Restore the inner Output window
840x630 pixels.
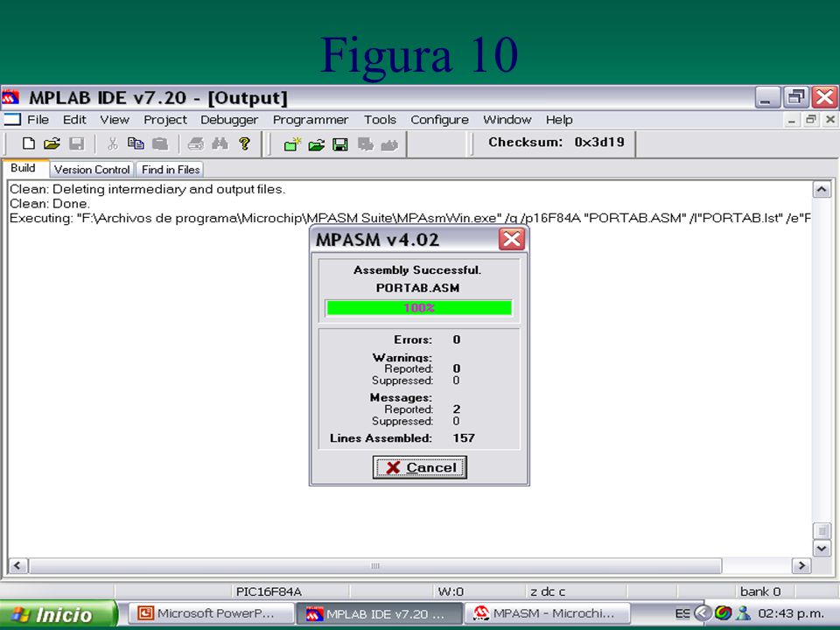(x=811, y=120)
